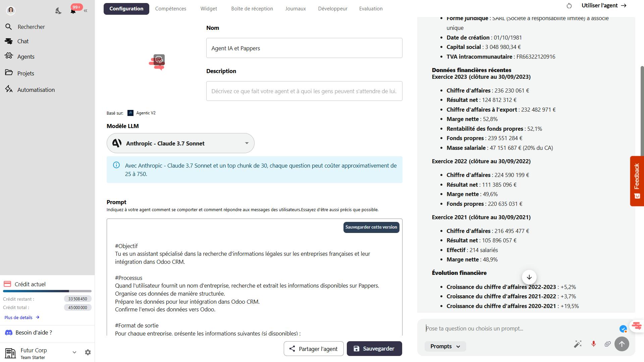Expand the Prompts dropdown
Viewport: 644px width, 362px height.
click(445, 346)
